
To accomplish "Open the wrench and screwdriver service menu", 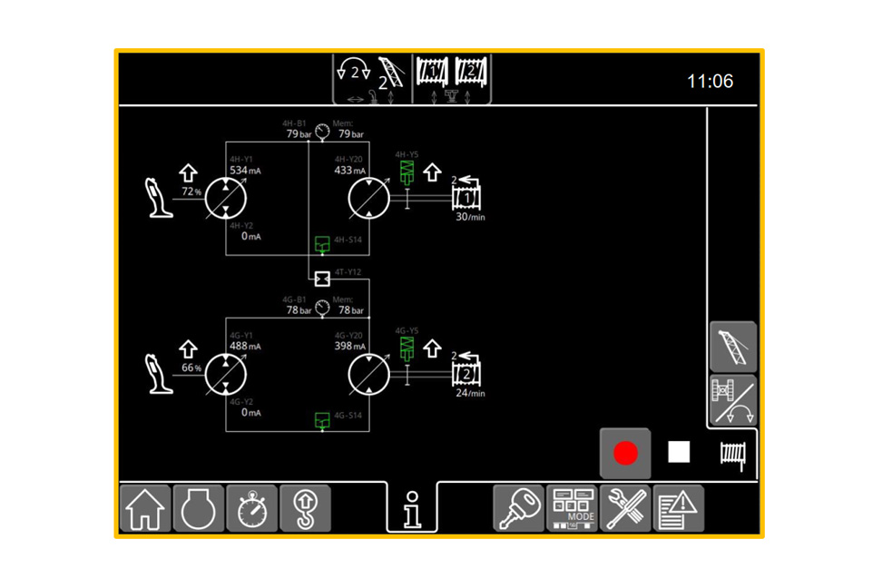I will [x=625, y=508].
